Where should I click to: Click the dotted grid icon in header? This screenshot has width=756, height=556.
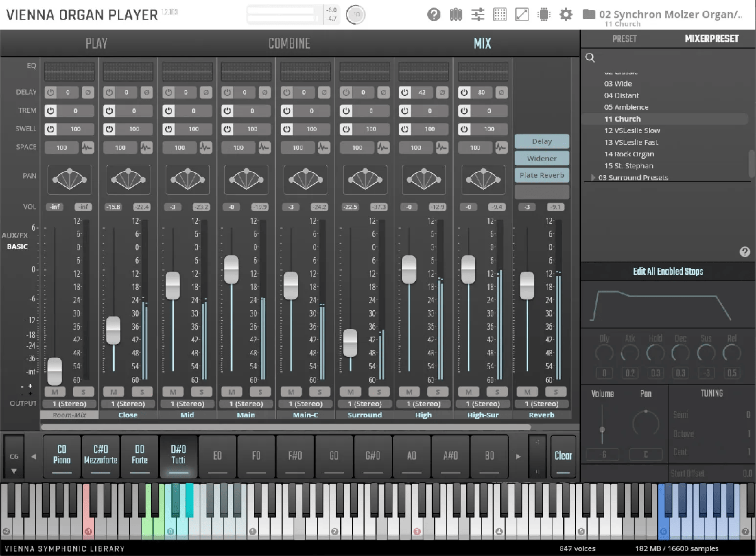click(500, 14)
